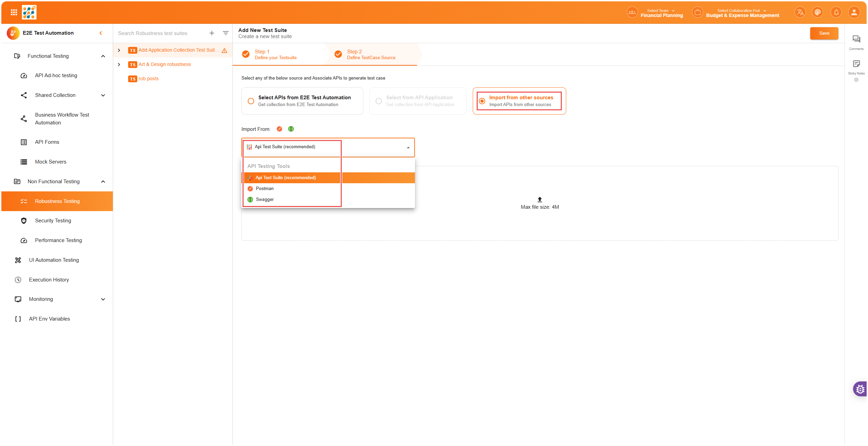Open Sticky Notes icon

856,64
